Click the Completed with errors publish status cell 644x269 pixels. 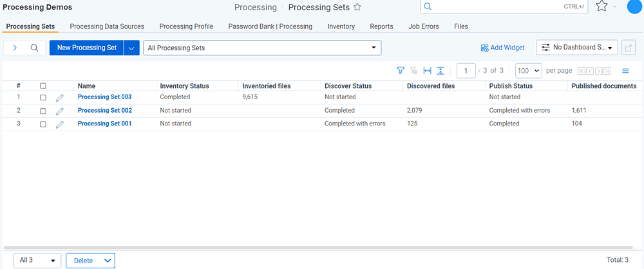point(520,110)
